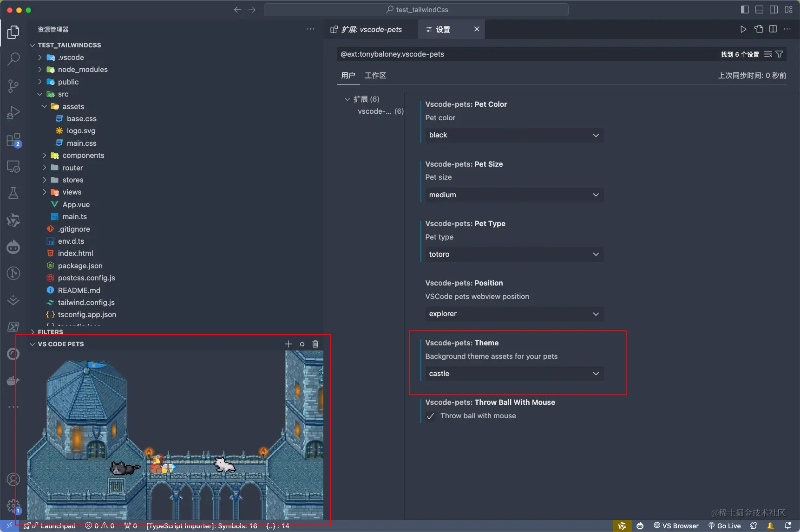Open Explorer more actions ellipsis
800x532 pixels.
click(x=310, y=29)
